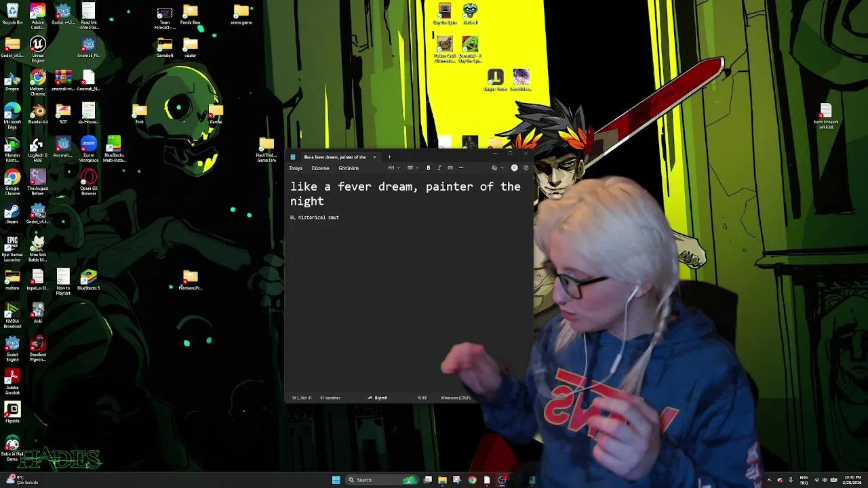This screenshot has width=868, height=488.
Task: Open Chrome from the taskbar
Action: tap(472, 480)
